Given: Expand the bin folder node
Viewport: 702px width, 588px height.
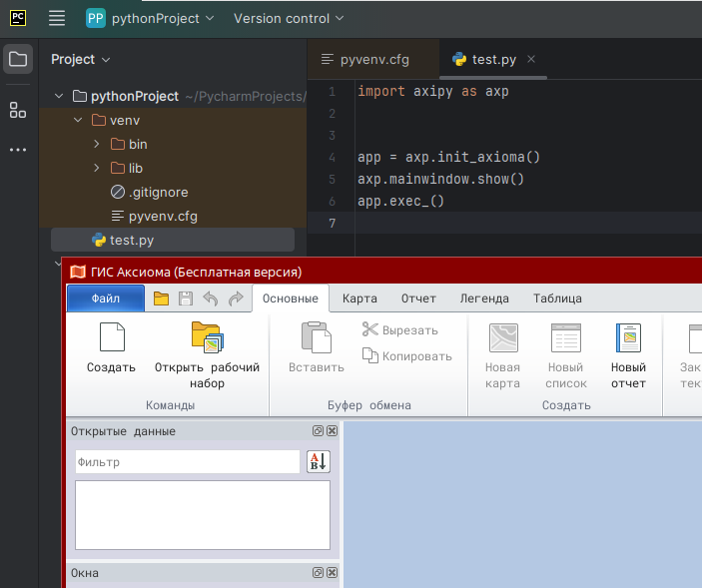Looking at the screenshot, I should (96, 144).
